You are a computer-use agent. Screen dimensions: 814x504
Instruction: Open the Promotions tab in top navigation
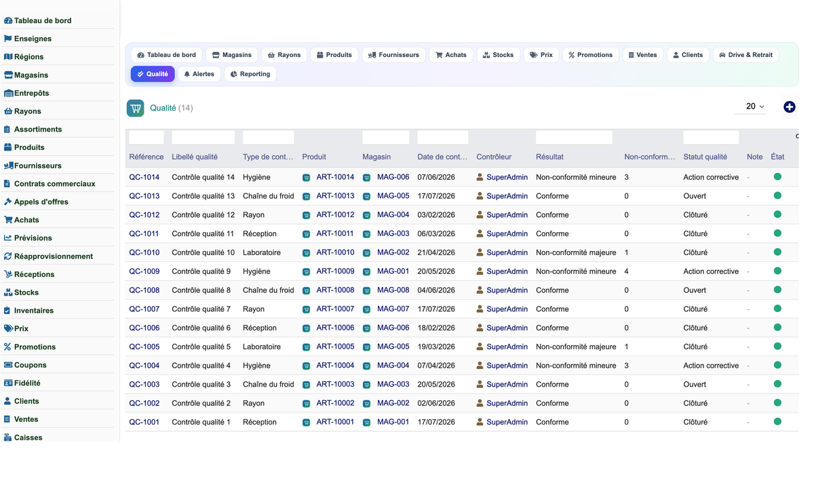[x=590, y=55]
